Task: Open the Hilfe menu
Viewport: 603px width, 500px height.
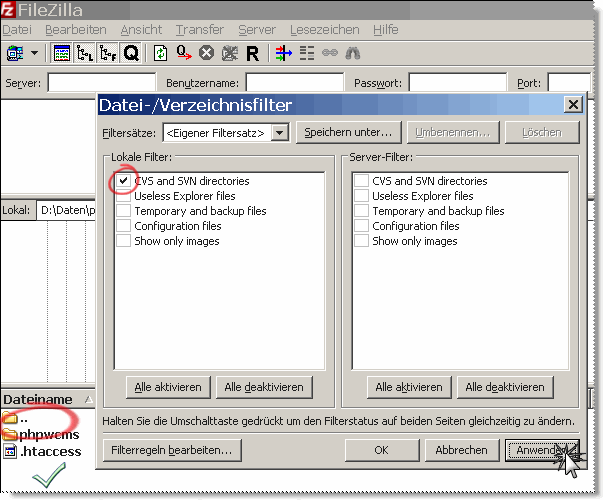Action: pos(386,30)
